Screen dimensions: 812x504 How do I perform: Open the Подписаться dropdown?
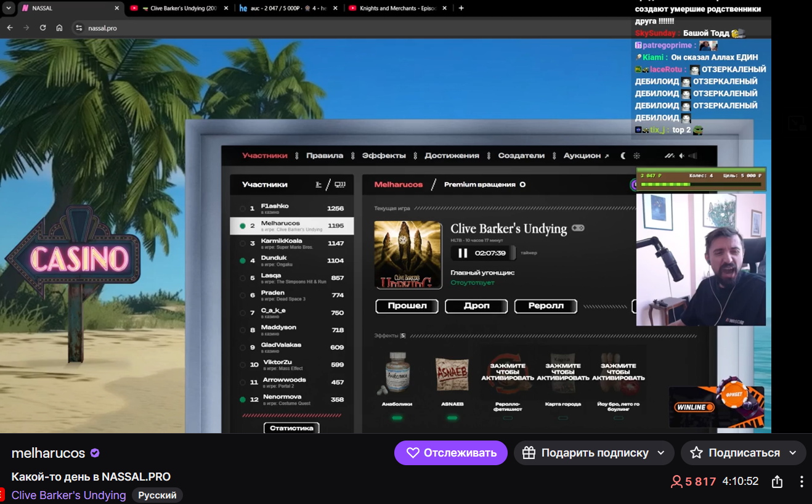pos(744,453)
